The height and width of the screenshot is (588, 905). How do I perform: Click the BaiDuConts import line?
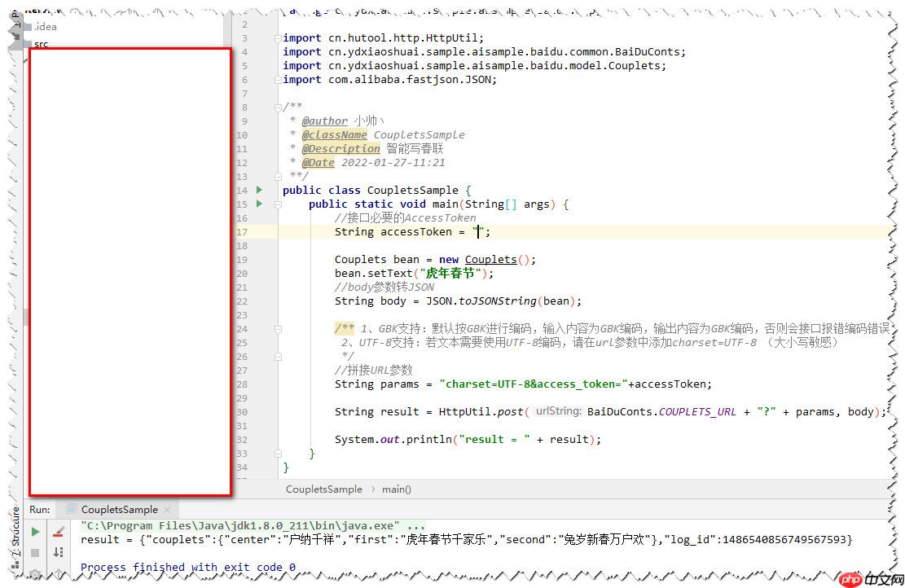(484, 52)
